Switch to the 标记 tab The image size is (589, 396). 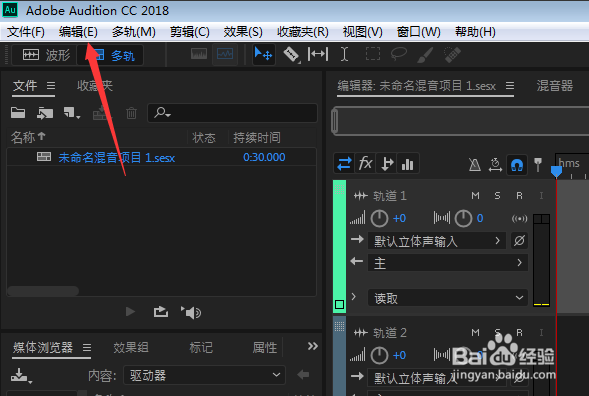201,348
